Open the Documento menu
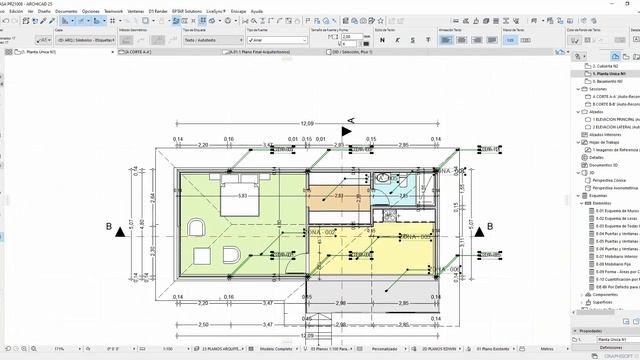The height and width of the screenshot is (360, 640). [66, 11]
